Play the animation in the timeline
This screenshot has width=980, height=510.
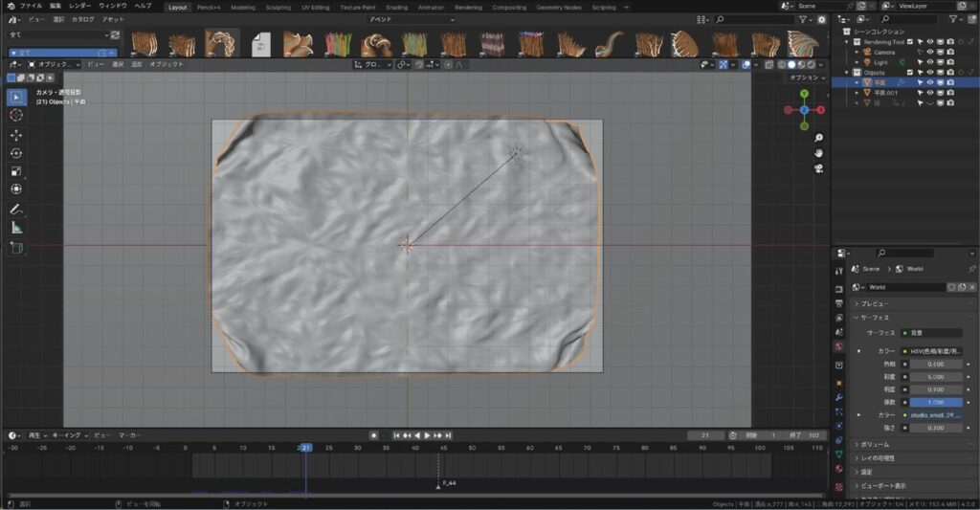tap(428, 435)
